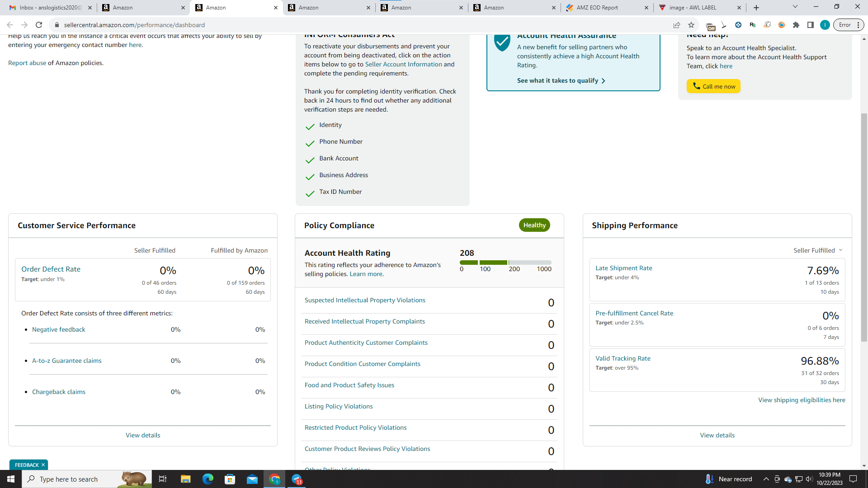View details for Customer Service Performance
This screenshot has height=488, width=868.
click(143, 435)
